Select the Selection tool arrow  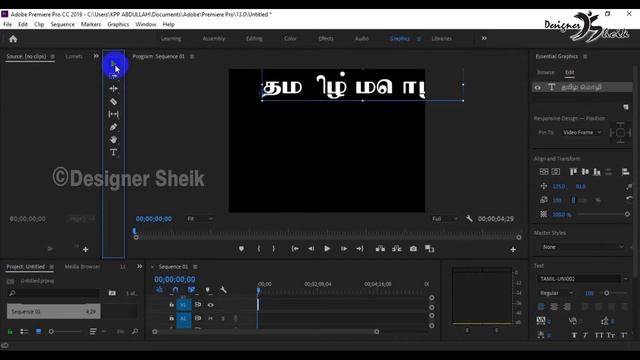click(113, 64)
